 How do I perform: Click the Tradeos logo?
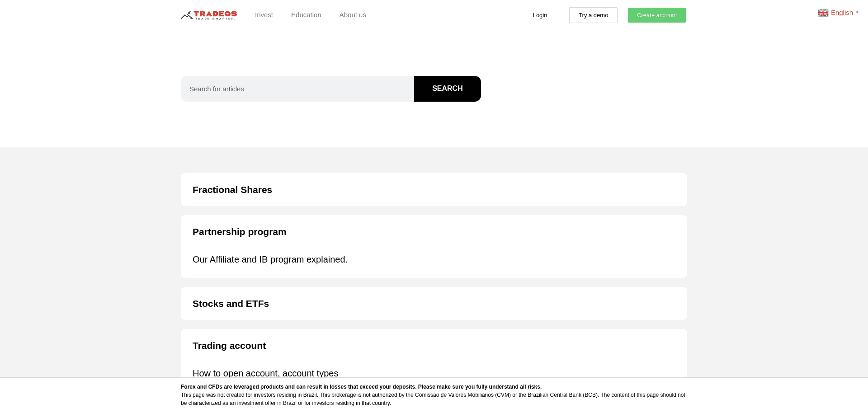pyautogui.click(x=208, y=15)
